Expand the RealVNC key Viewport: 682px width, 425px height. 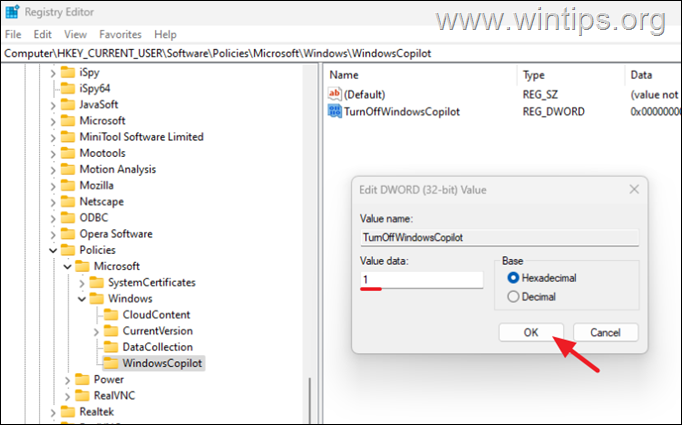(67, 396)
